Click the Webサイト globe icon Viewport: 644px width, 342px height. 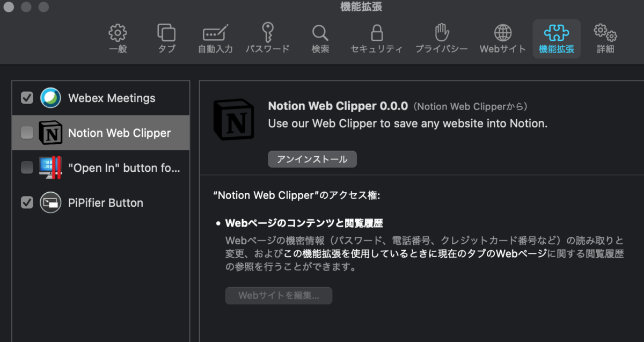[503, 33]
